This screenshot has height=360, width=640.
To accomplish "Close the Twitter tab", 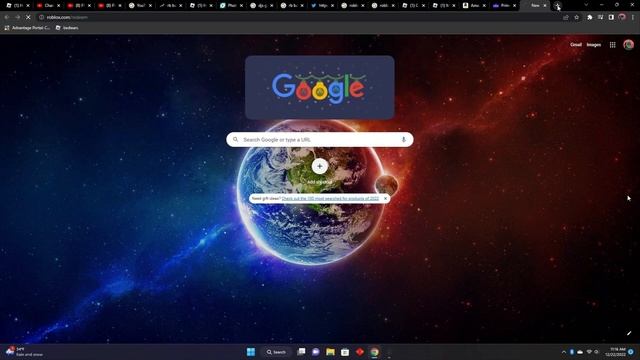I will click(x=332, y=6).
